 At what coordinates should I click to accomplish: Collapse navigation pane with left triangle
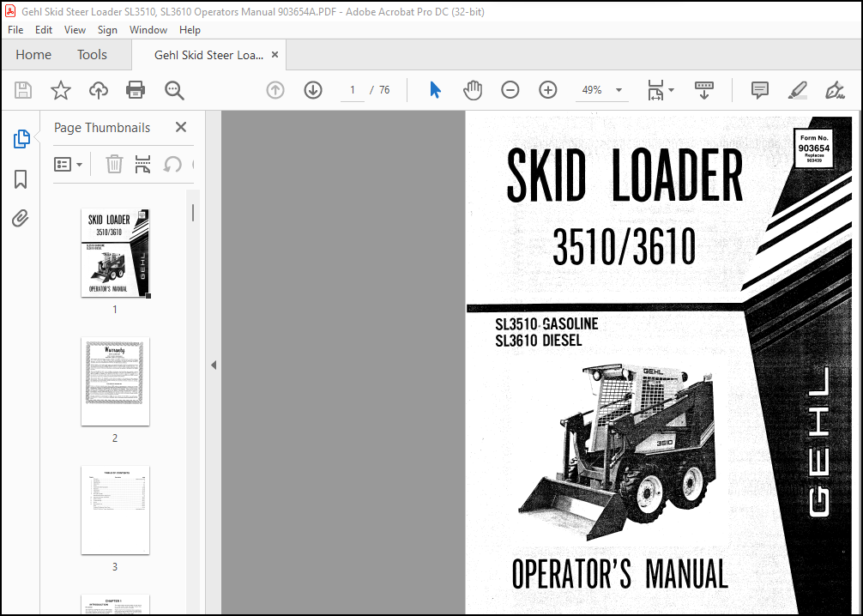coord(214,365)
